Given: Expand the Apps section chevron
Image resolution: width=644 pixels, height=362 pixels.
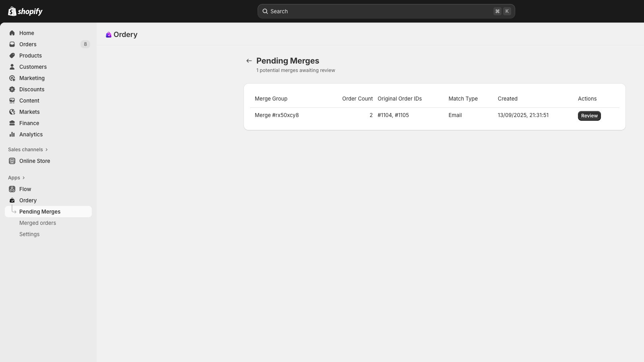Looking at the screenshot, I should tap(24, 178).
